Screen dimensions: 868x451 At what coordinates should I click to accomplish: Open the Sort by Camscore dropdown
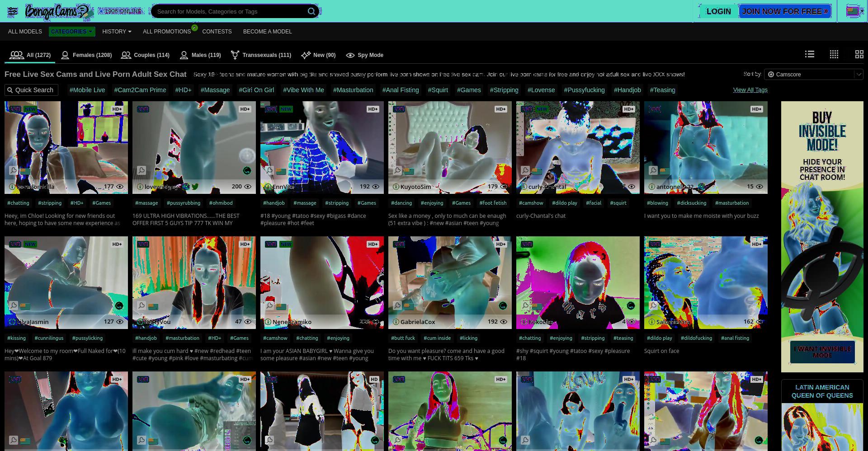click(814, 75)
